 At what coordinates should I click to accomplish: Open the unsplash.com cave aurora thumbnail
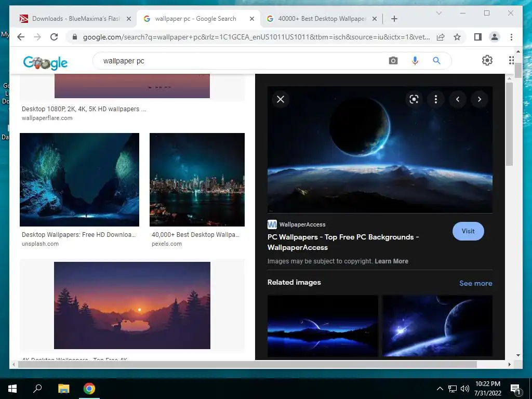[x=79, y=179]
